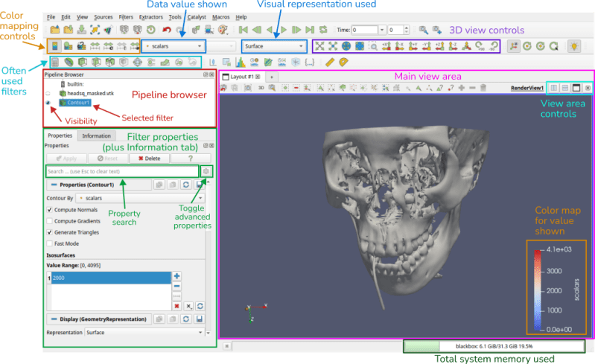Viewport: 595px width, 364px height.
Task: Click the Reset button
Action: pos(107,159)
